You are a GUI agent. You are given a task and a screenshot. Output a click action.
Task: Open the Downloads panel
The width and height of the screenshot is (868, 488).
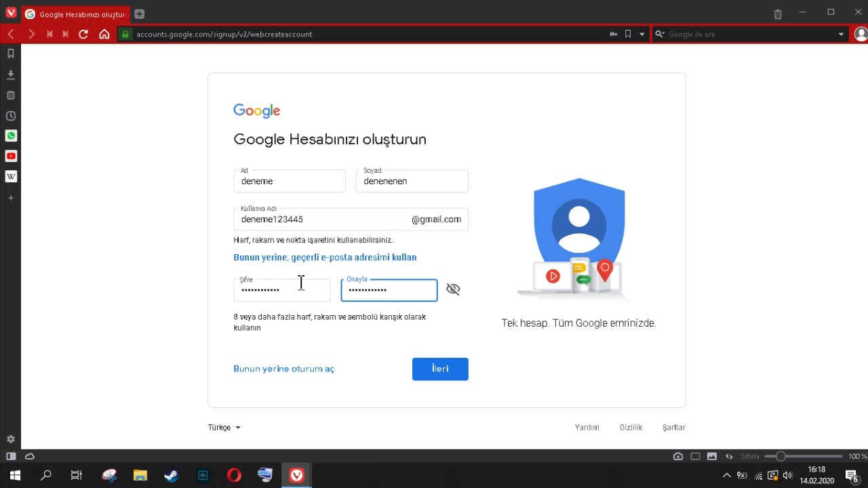tap(11, 75)
